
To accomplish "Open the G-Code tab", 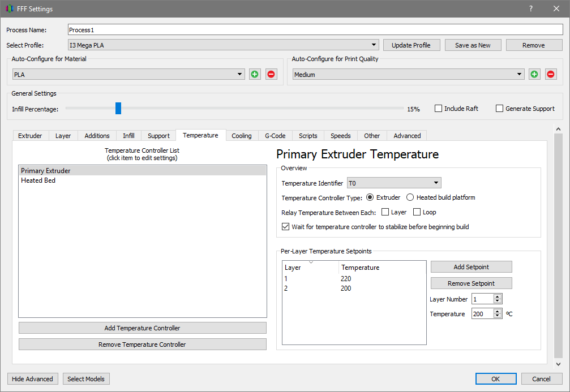I will [275, 136].
